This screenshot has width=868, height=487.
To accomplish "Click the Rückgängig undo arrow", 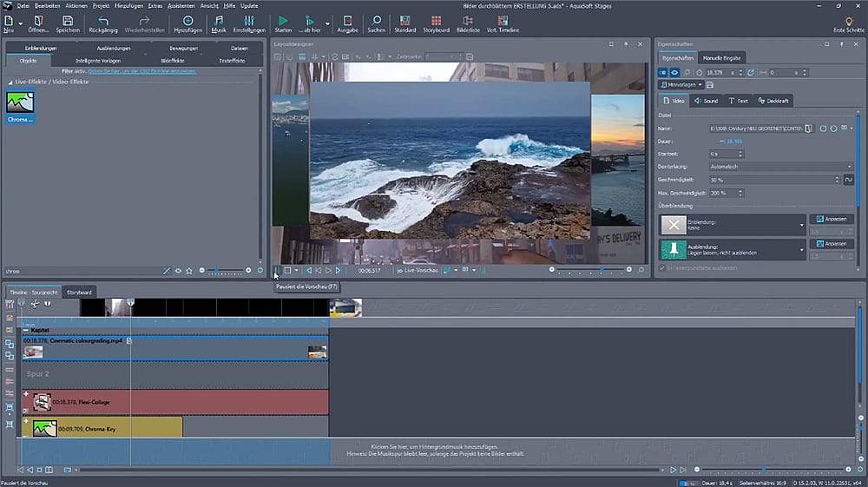I will pyautogui.click(x=103, y=20).
